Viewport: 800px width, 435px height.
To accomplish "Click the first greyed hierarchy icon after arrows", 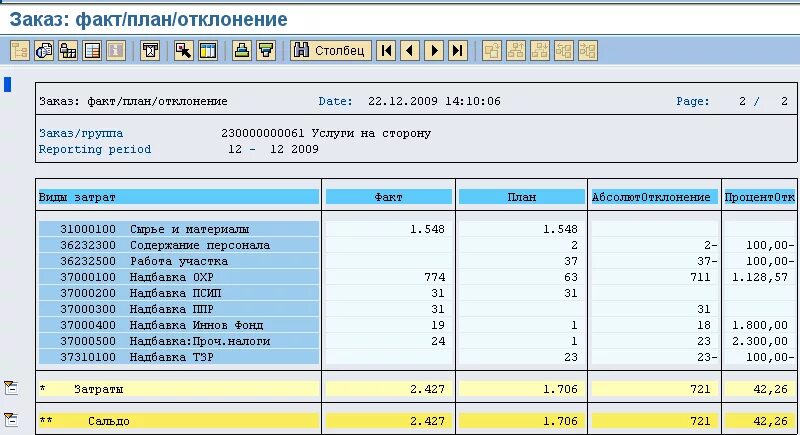I will [492, 50].
